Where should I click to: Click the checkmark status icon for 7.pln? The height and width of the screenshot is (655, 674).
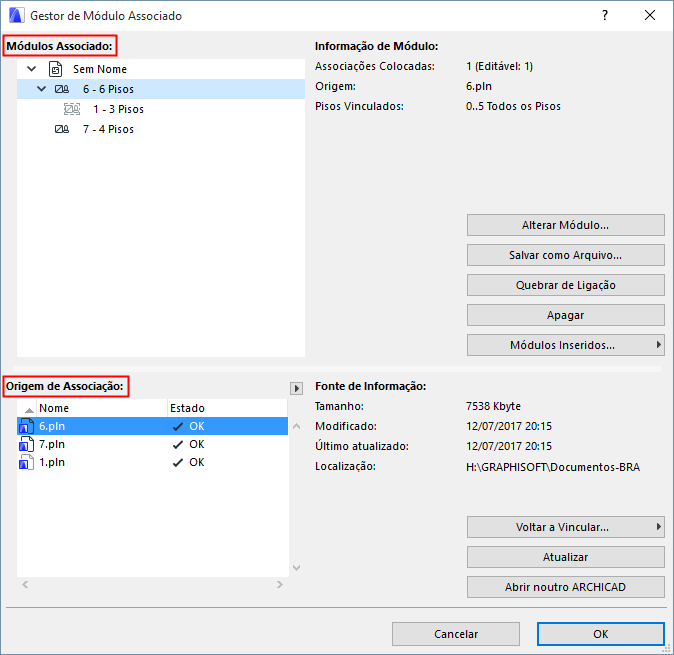click(178, 444)
